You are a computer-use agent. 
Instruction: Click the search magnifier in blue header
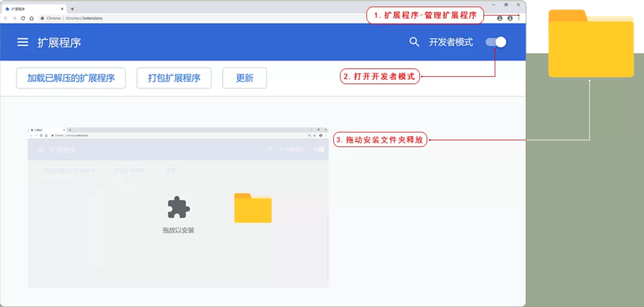point(415,42)
